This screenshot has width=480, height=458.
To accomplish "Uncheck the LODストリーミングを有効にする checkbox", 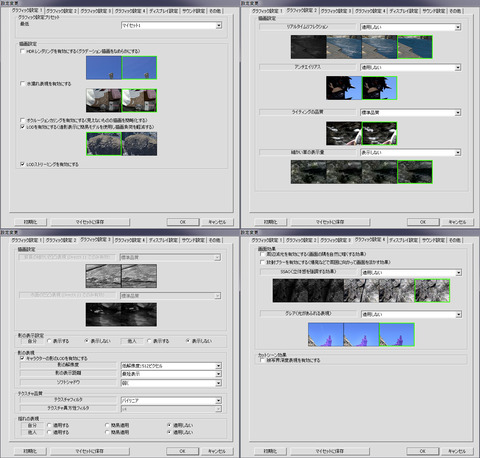I will (x=22, y=164).
